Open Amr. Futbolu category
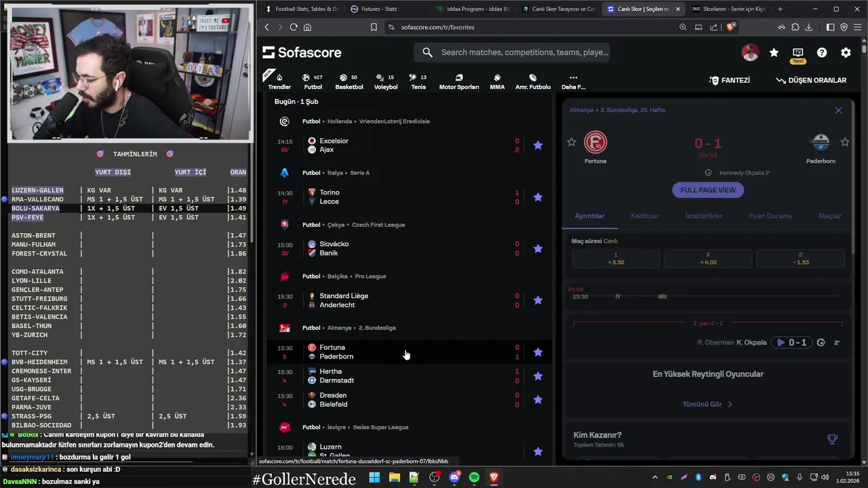The image size is (868, 488). click(x=533, y=81)
